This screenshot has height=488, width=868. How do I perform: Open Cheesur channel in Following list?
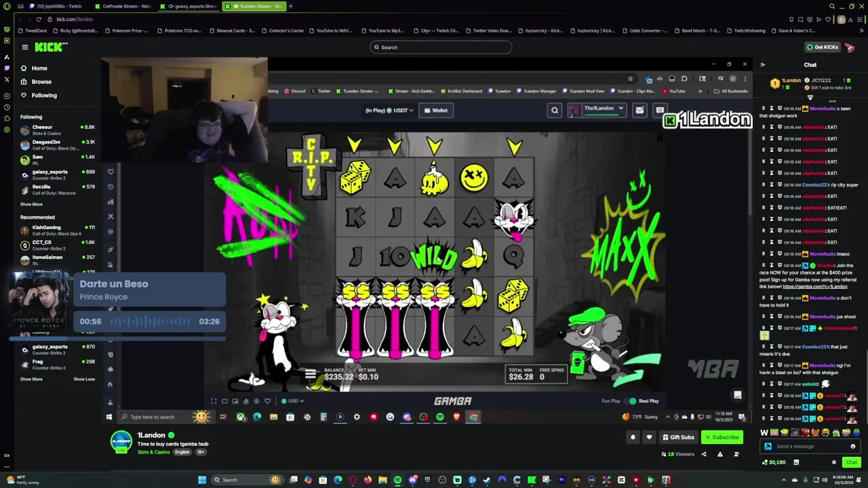58,129
